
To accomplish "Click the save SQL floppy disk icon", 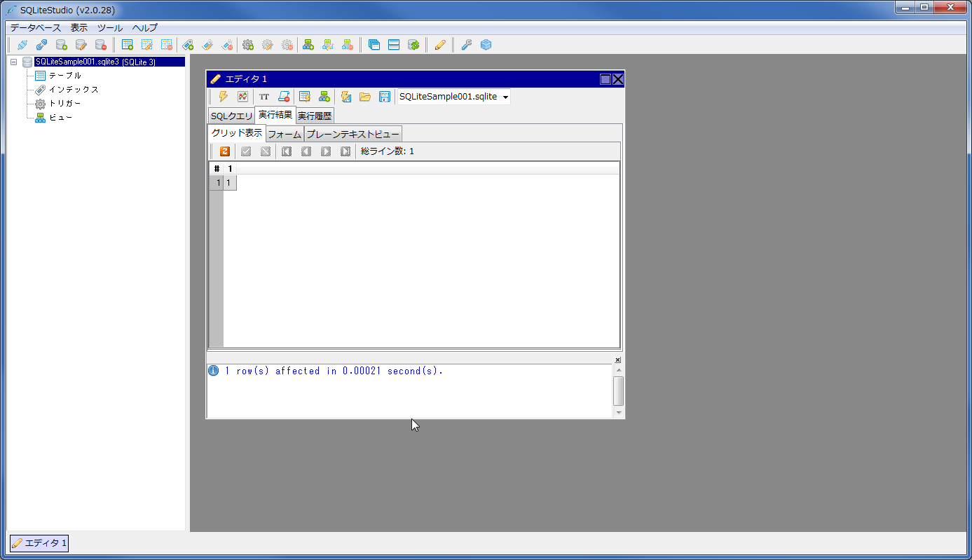I will tap(385, 97).
